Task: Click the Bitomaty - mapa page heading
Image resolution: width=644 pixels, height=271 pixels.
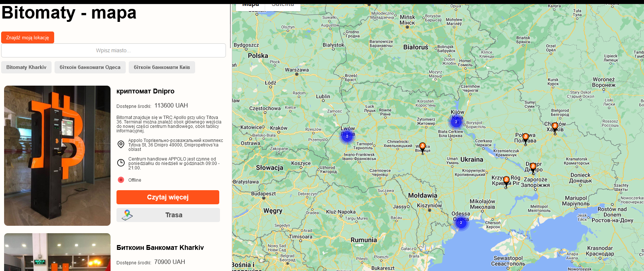Action: 69,13
